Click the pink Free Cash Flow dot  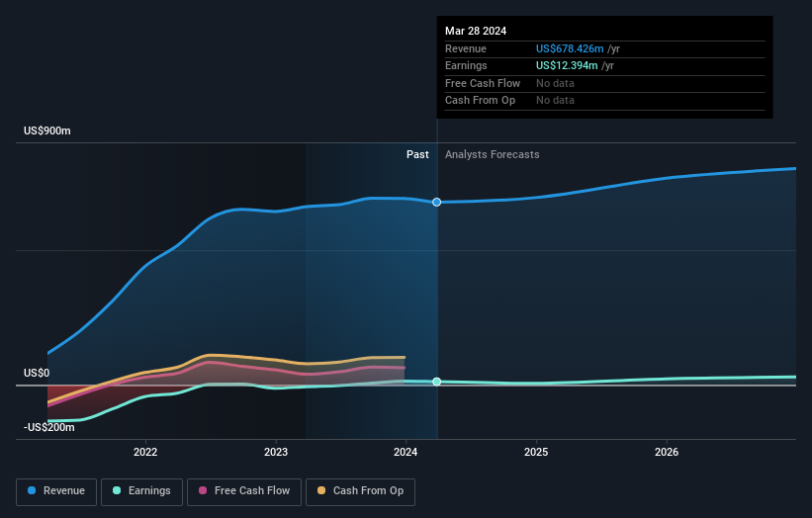[x=203, y=490]
